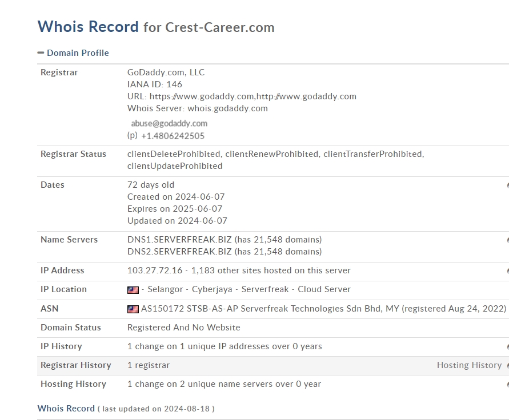Click the Malaysia flag in ASN row
The image size is (509, 420).
pyautogui.click(x=133, y=309)
